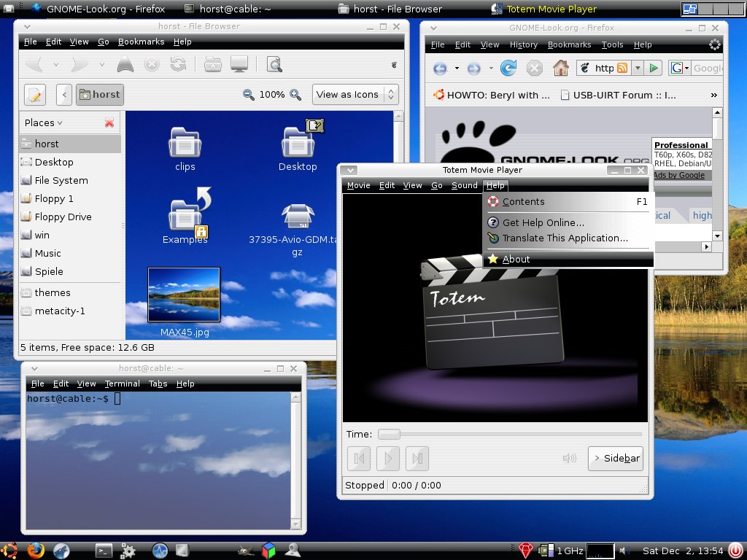Open forward history dropdown in File Browser
This screenshot has width=747, height=560.
pyautogui.click(x=102, y=64)
